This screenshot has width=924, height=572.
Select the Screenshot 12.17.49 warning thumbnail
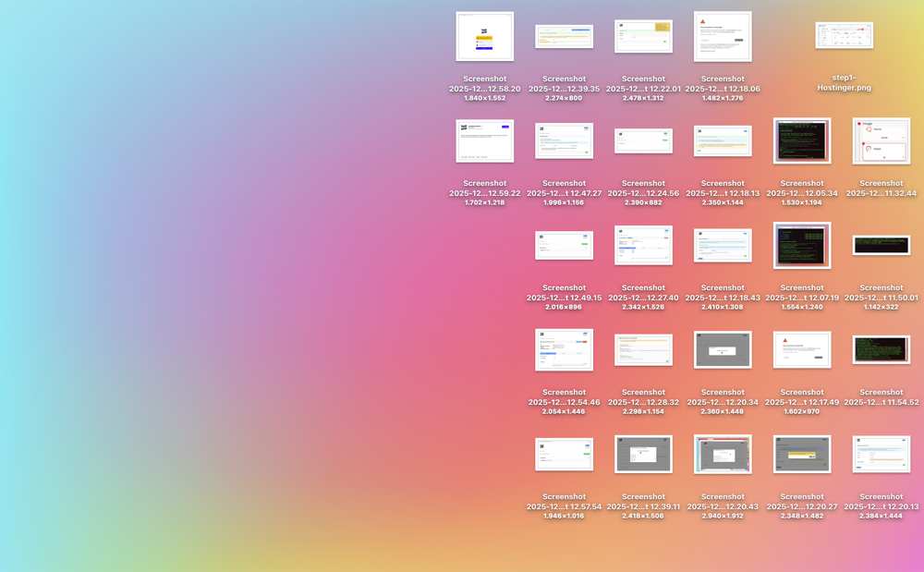[x=802, y=349]
